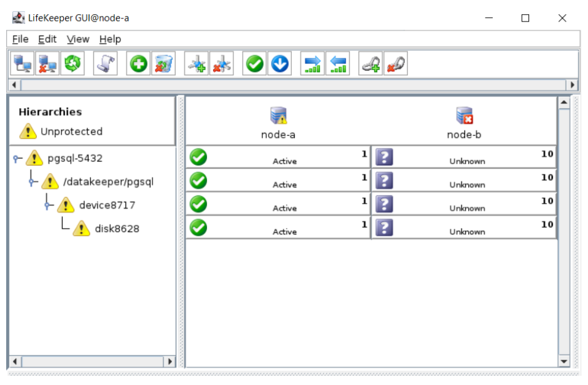Image resolution: width=588 pixels, height=385 pixels.
Task: Click the priority 1 value in the pgsql-5432 row
Action: (x=364, y=154)
